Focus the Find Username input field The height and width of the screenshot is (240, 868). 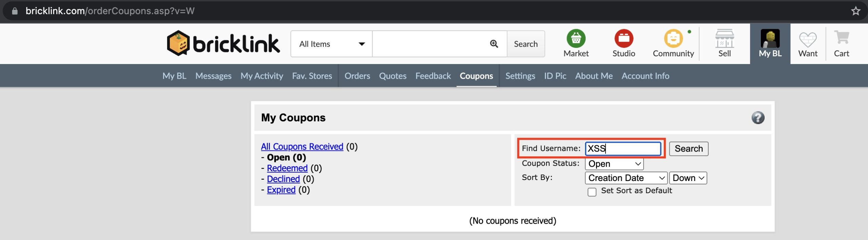click(623, 148)
